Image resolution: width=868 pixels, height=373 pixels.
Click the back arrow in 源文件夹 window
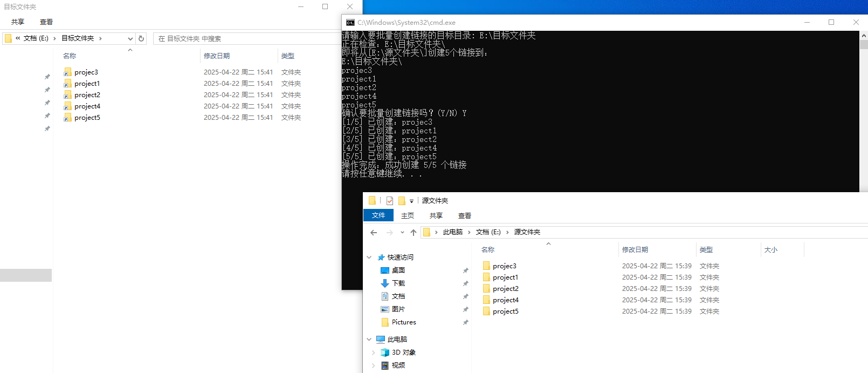coord(374,232)
